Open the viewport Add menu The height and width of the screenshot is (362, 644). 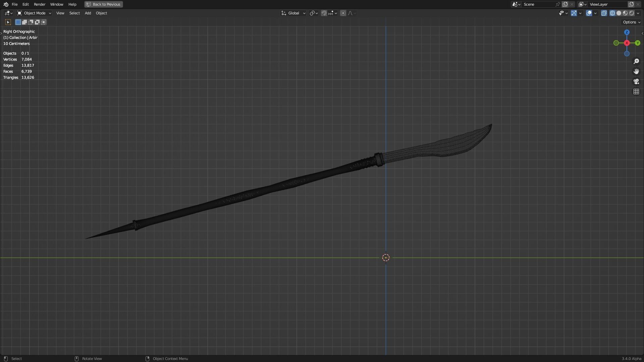coord(88,13)
